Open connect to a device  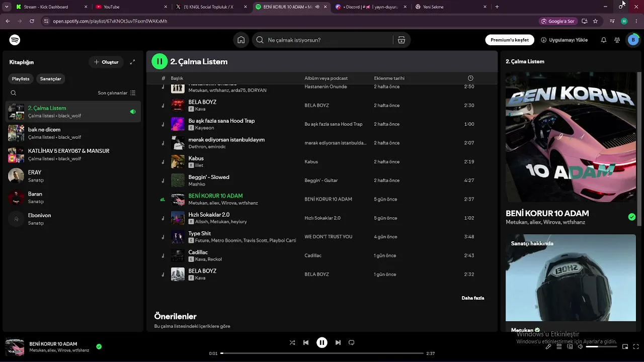pos(570,346)
